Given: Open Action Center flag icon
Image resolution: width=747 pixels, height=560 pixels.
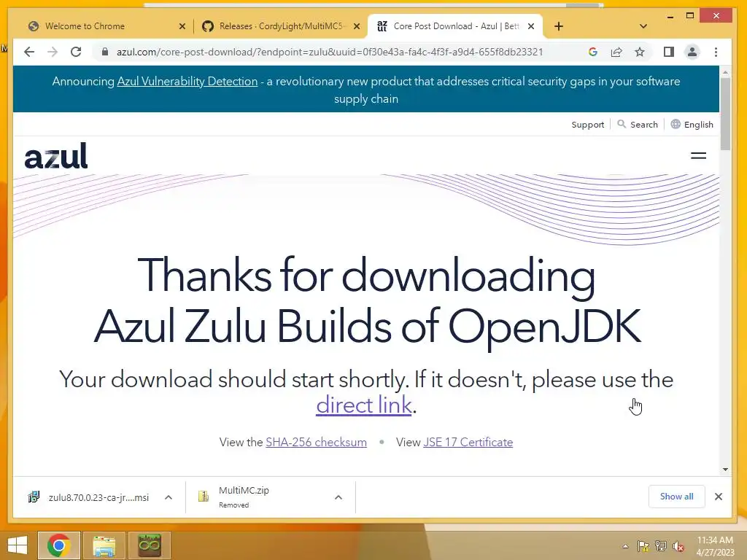Looking at the screenshot, I should click(x=643, y=546).
